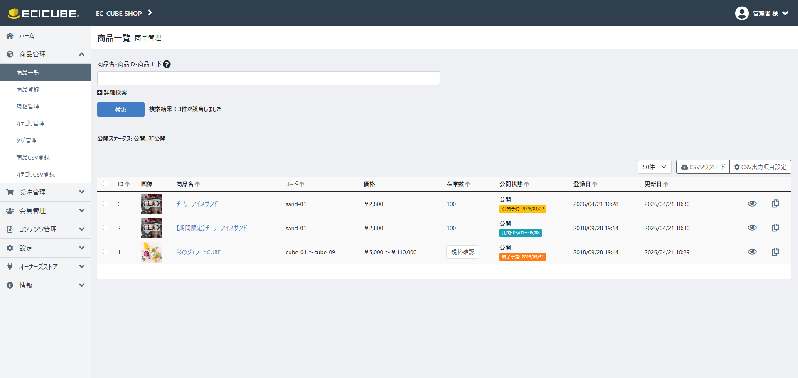Viewport: 798px width, 378px height.
Task: Open カテゴリ管理 in the sidebar submenu
Action: pyautogui.click(x=45, y=123)
